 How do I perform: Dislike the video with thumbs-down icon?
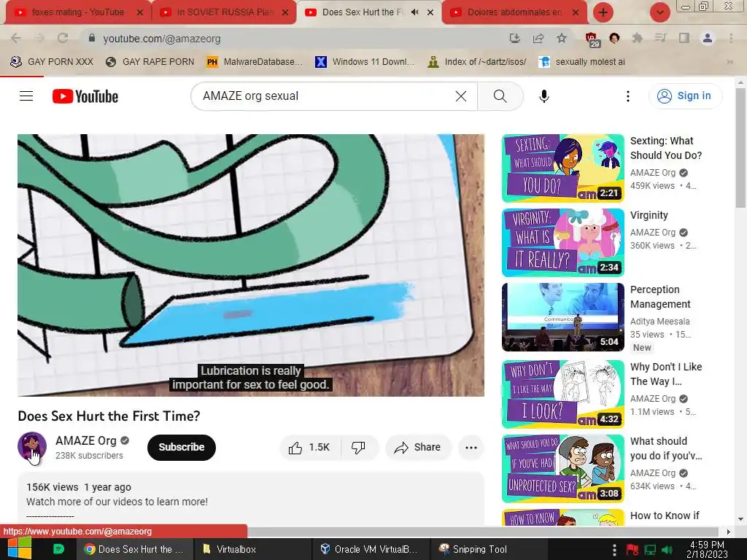359,447
